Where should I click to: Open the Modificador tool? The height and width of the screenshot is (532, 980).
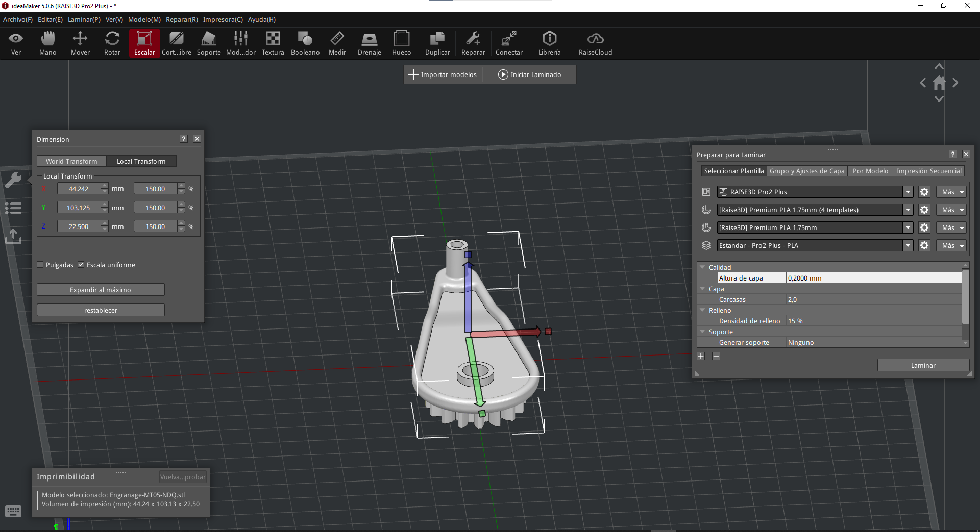point(241,43)
